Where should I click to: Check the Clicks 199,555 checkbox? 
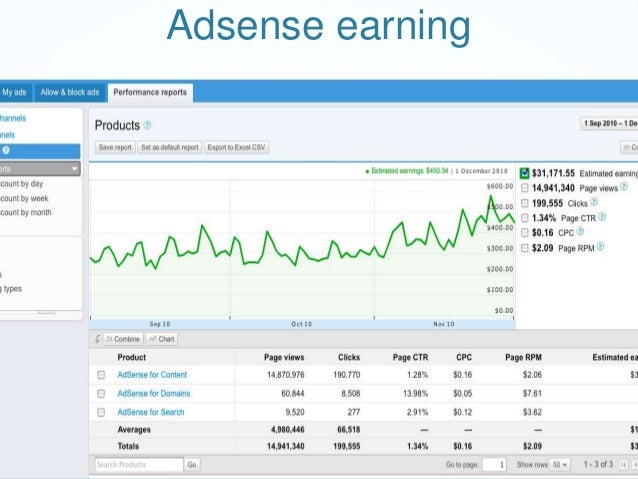(x=524, y=203)
